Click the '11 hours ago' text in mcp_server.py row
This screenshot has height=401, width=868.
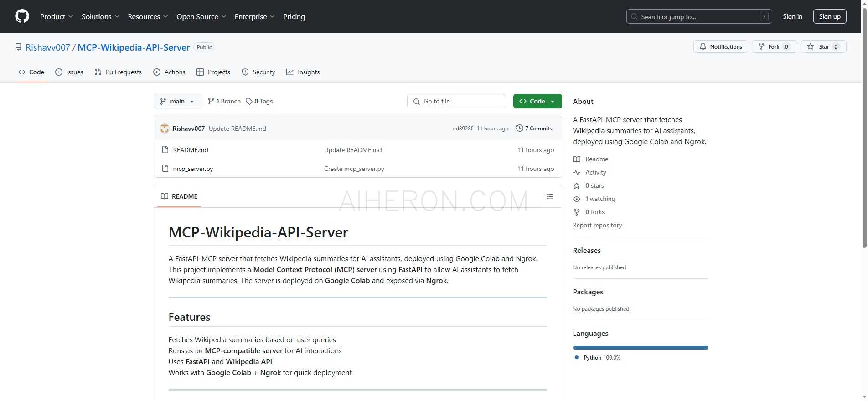pyautogui.click(x=536, y=169)
